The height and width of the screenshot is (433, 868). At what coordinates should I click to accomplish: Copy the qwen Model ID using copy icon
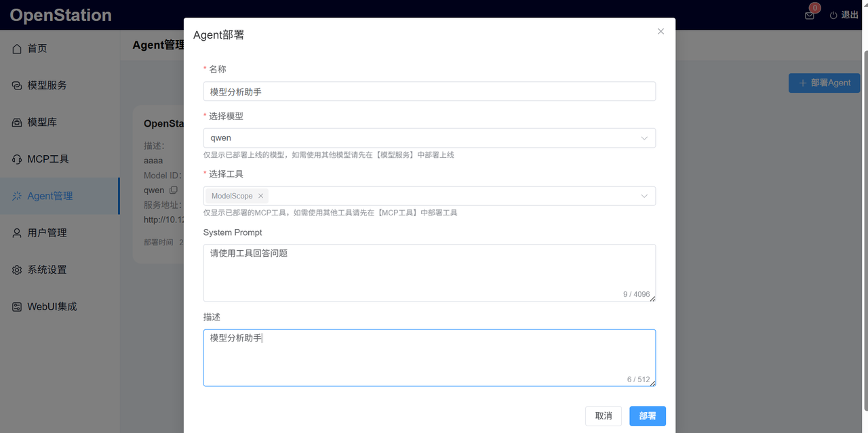click(x=174, y=190)
